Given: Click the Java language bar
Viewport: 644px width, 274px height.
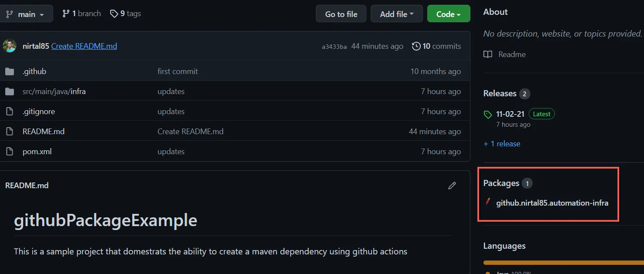Looking at the screenshot, I should click(x=563, y=263).
